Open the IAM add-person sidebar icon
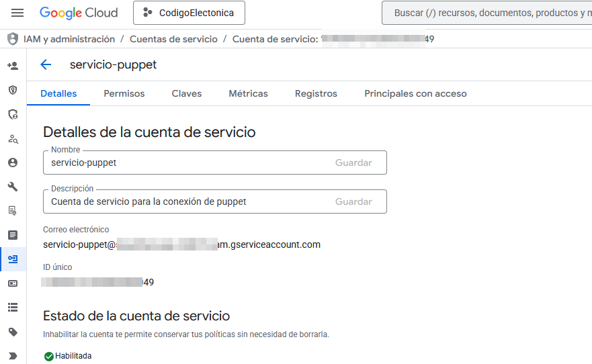The height and width of the screenshot is (364, 592). (x=13, y=66)
